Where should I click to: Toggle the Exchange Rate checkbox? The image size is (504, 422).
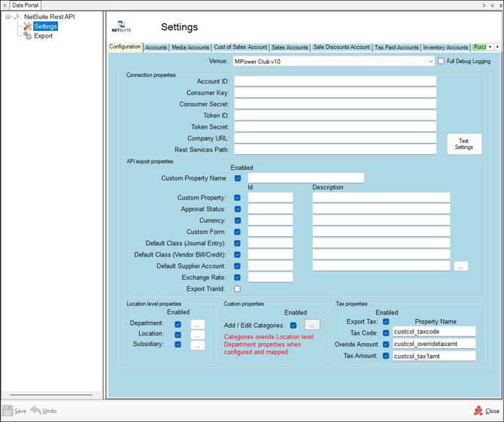pos(238,278)
